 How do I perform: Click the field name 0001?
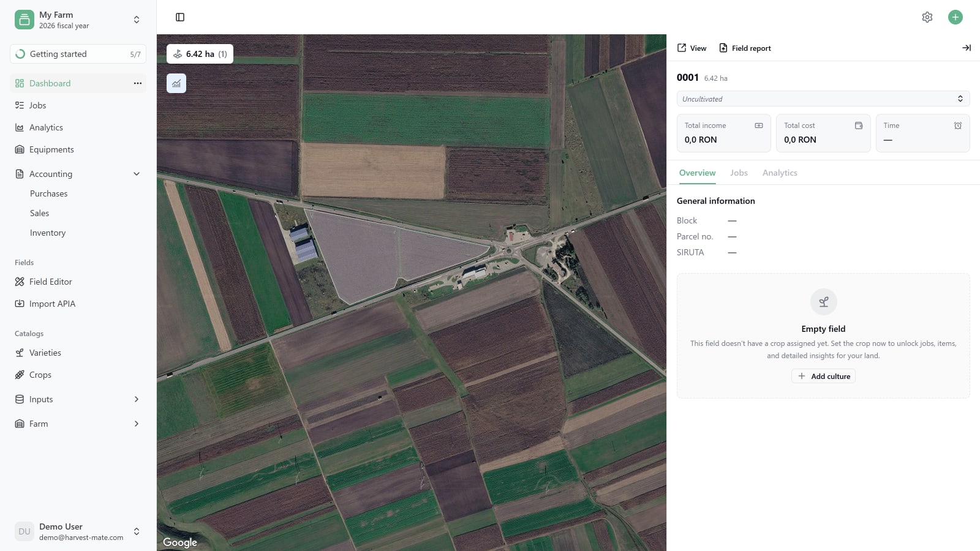pos(688,77)
